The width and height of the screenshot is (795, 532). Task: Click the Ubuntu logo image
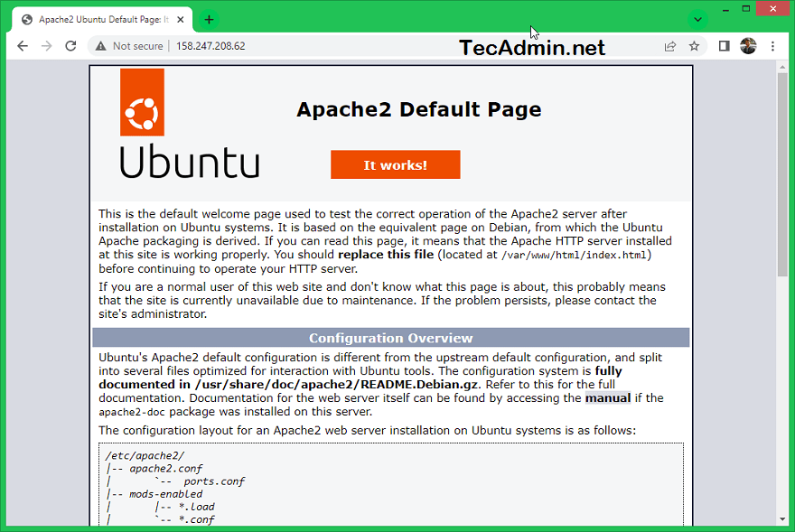click(189, 123)
